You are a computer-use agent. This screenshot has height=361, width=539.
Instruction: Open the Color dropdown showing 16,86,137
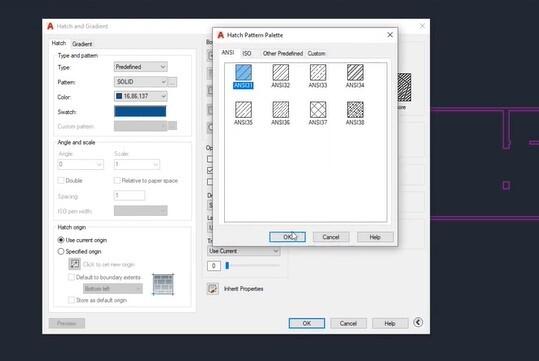(x=141, y=96)
